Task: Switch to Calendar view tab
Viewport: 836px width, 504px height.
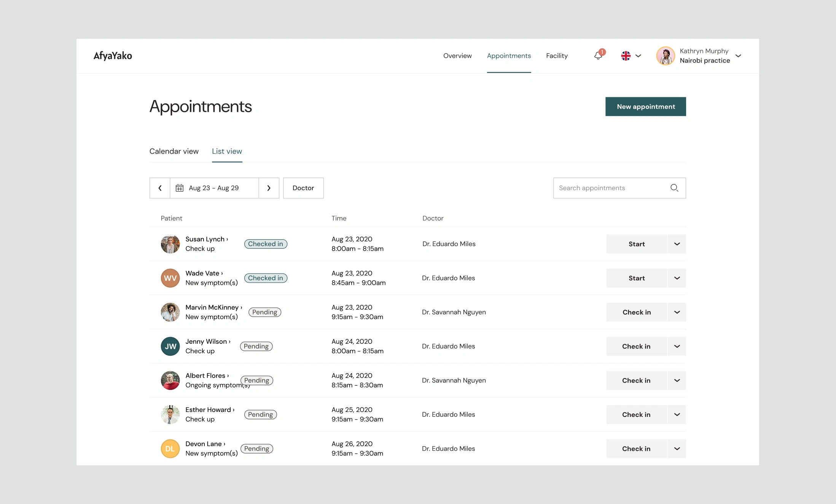Action: coord(174,151)
